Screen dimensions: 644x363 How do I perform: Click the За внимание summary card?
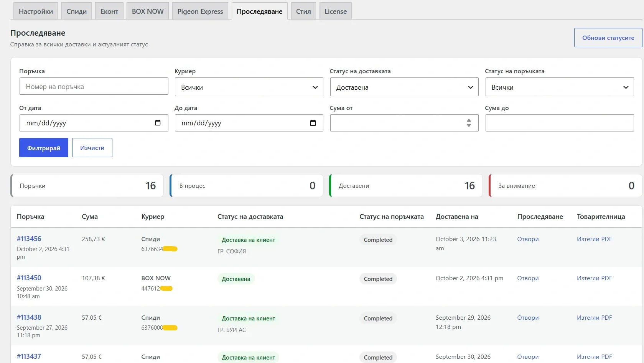(x=565, y=186)
